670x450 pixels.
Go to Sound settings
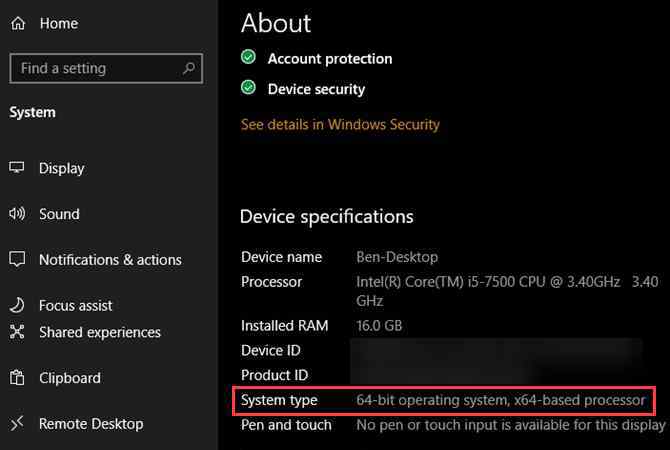point(59,214)
